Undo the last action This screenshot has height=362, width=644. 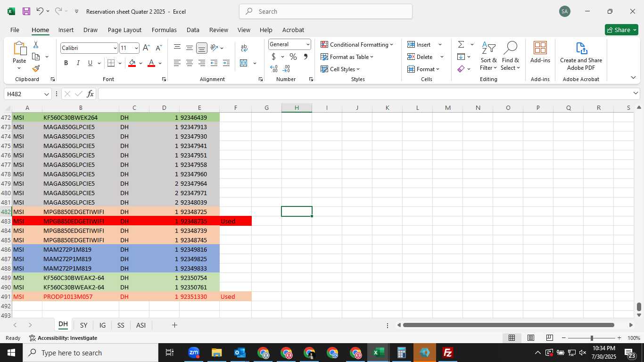(x=40, y=11)
